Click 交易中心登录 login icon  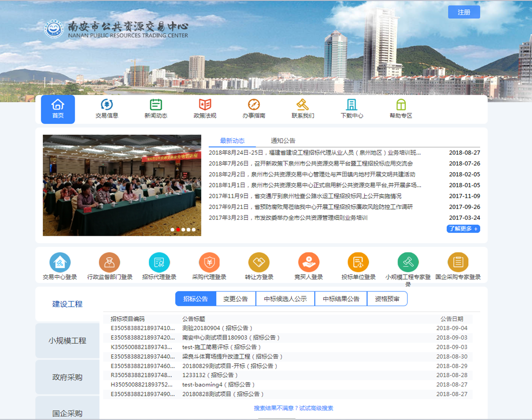pyautogui.click(x=60, y=262)
